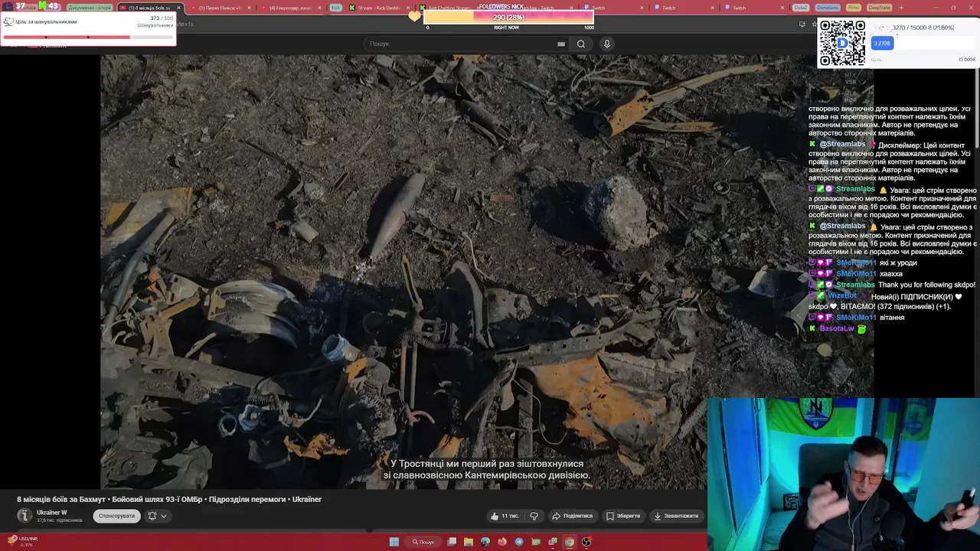Switch to '8 місяців боїв' YouTube tab
Screen dimensions: 980x551
coord(149,8)
